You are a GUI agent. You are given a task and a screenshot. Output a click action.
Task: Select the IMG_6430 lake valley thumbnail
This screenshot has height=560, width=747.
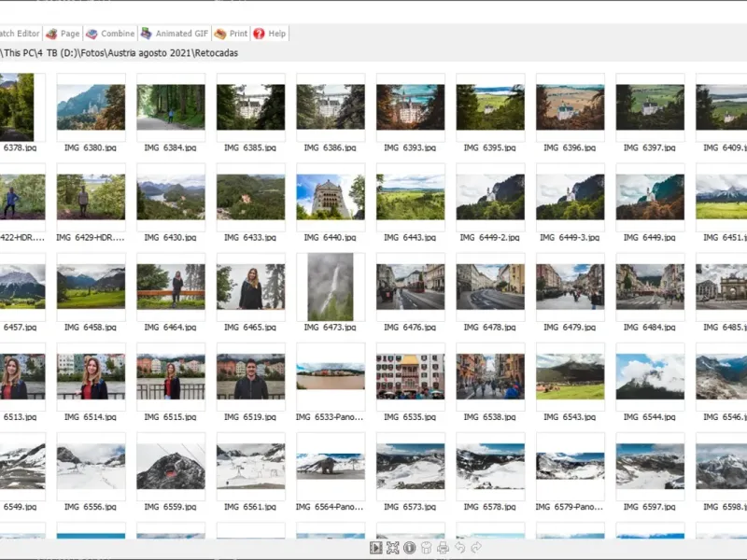(x=171, y=197)
